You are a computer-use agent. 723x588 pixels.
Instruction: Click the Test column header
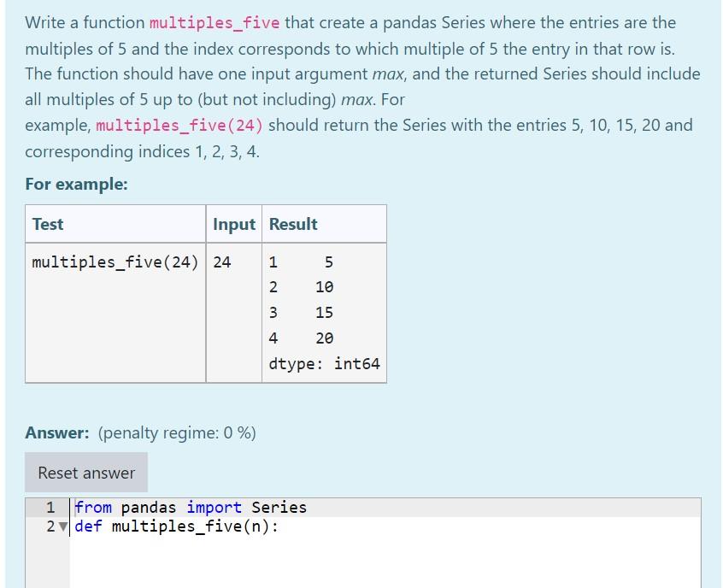(47, 224)
